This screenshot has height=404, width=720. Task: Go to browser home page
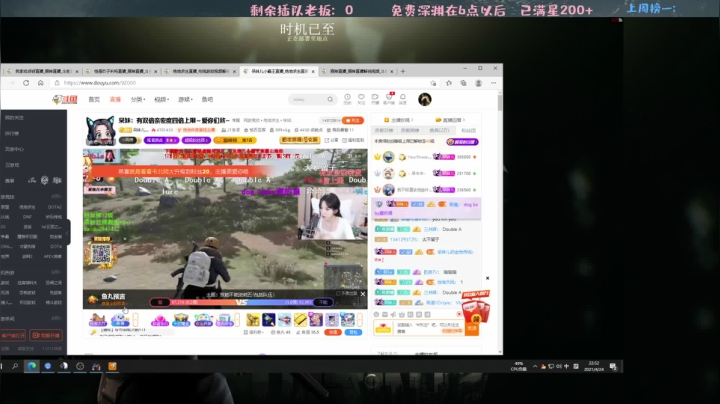coord(40,83)
